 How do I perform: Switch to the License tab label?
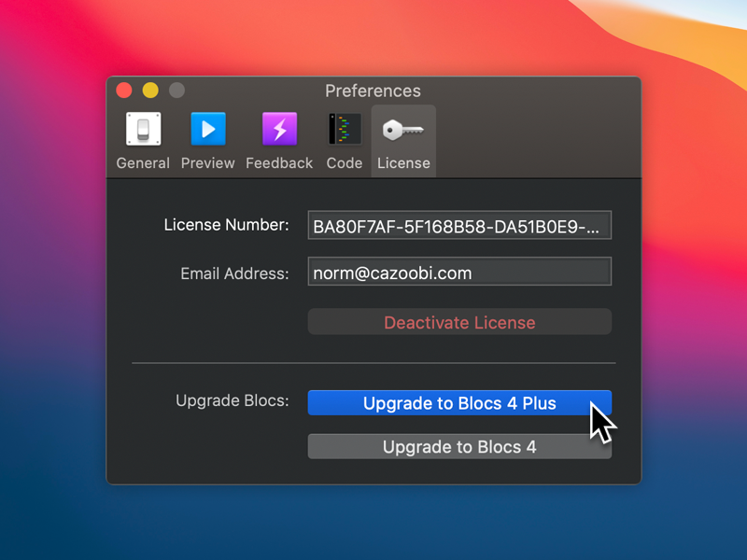pyautogui.click(x=403, y=162)
